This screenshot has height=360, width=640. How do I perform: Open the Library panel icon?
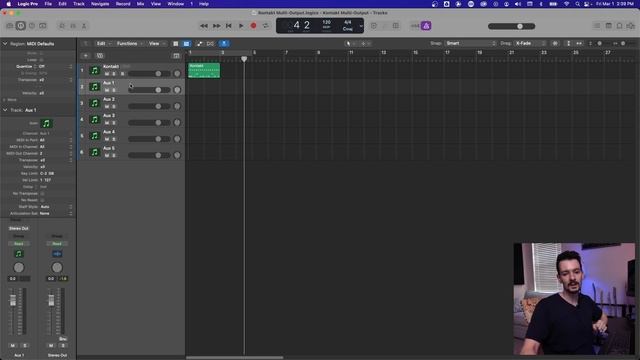tap(10, 26)
